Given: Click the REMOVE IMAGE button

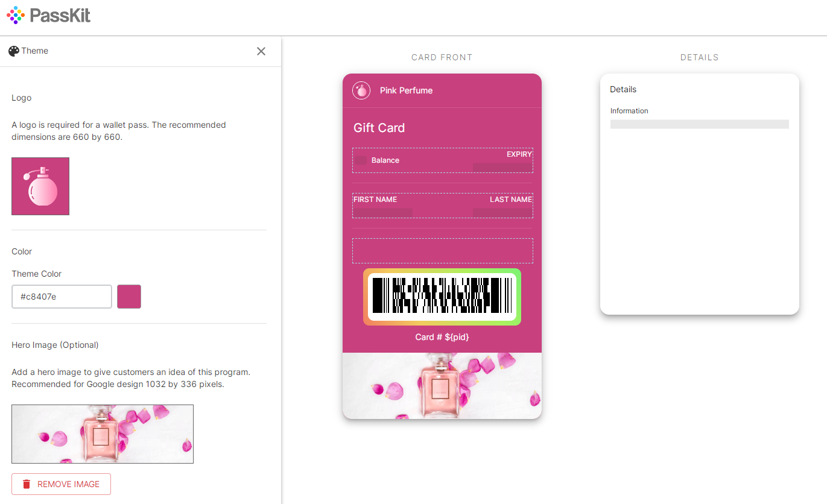Looking at the screenshot, I should point(61,484).
